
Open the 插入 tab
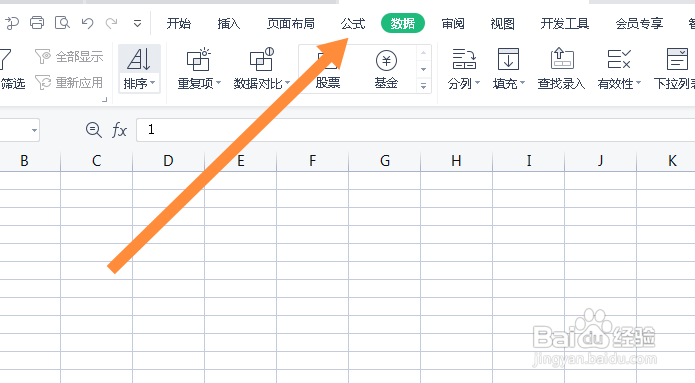tap(229, 23)
